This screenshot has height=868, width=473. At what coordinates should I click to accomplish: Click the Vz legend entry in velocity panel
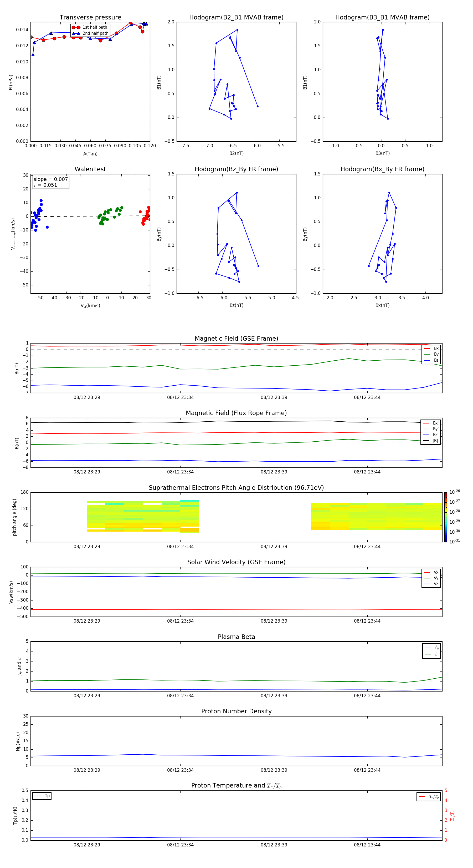[431, 584]
